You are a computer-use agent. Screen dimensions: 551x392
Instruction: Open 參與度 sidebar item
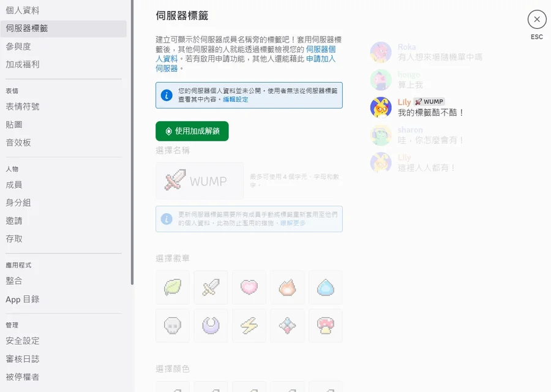[x=64, y=47]
